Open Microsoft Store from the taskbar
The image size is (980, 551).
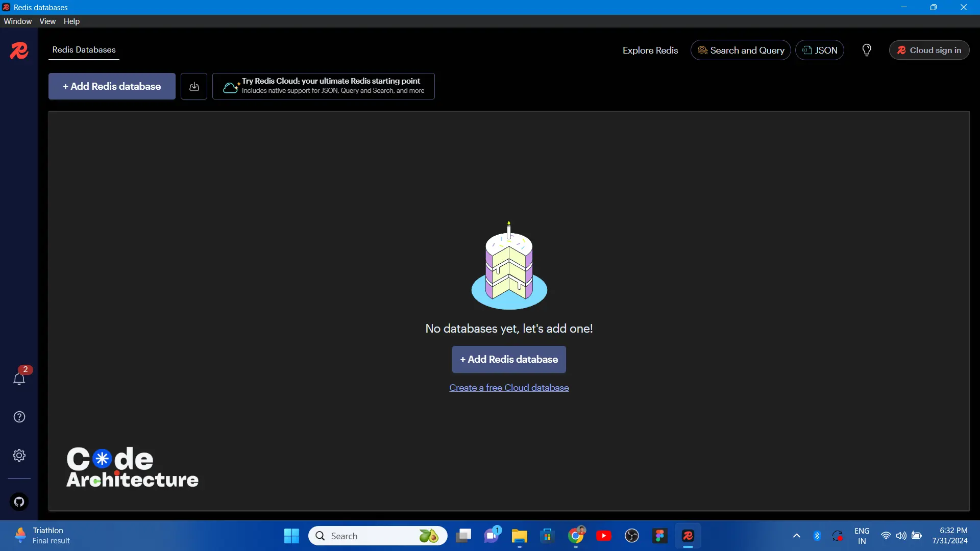point(547,536)
